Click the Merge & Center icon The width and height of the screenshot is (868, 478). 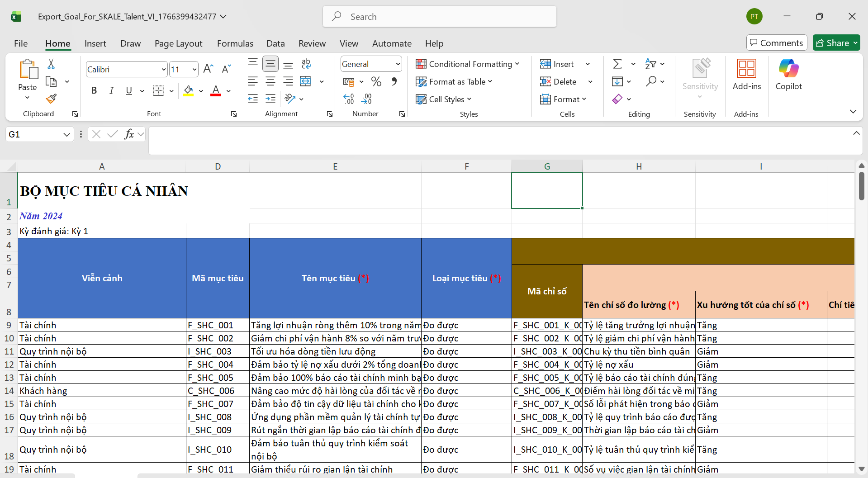(306, 81)
